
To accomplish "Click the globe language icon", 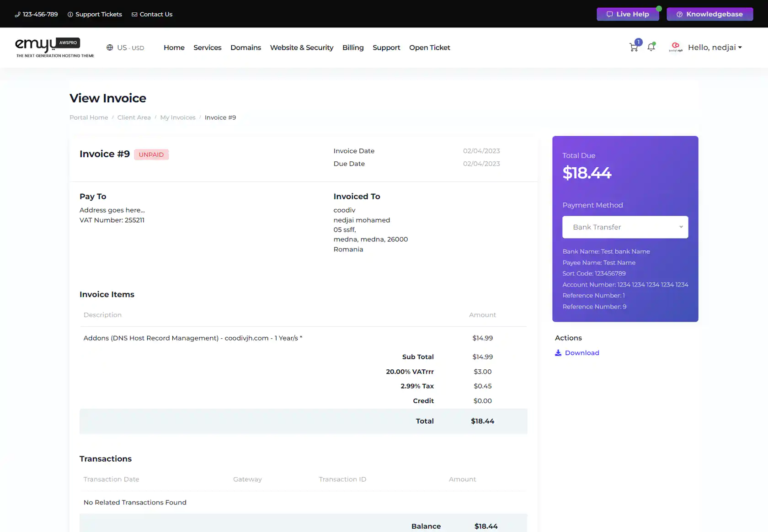I will (110, 48).
